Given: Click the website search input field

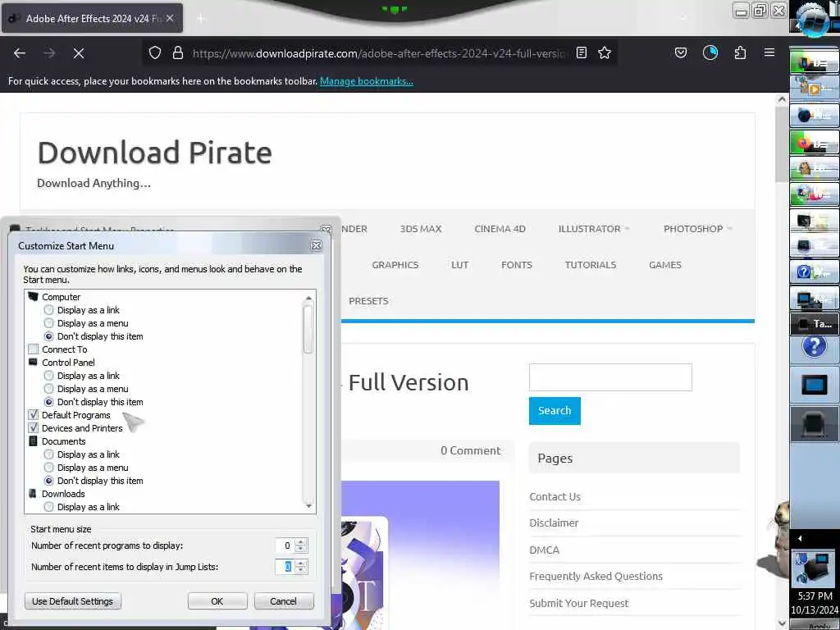Looking at the screenshot, I should coord(610,377).
